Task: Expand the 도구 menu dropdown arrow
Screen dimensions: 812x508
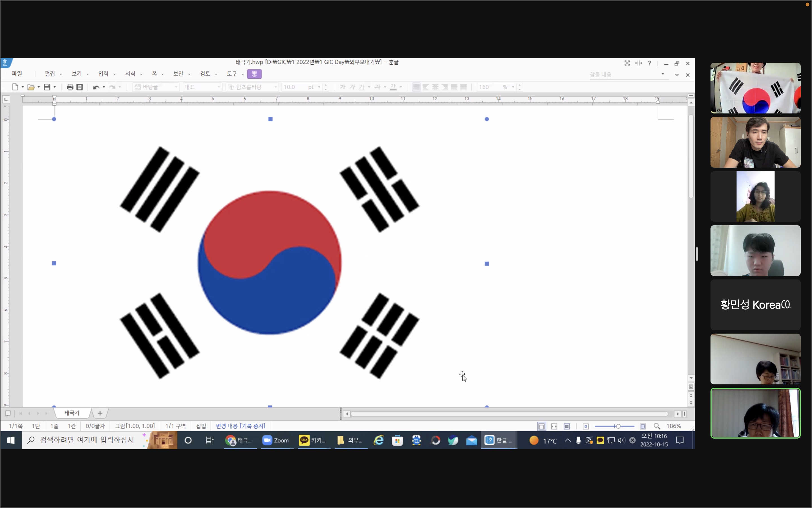Action: click(242, 74)
